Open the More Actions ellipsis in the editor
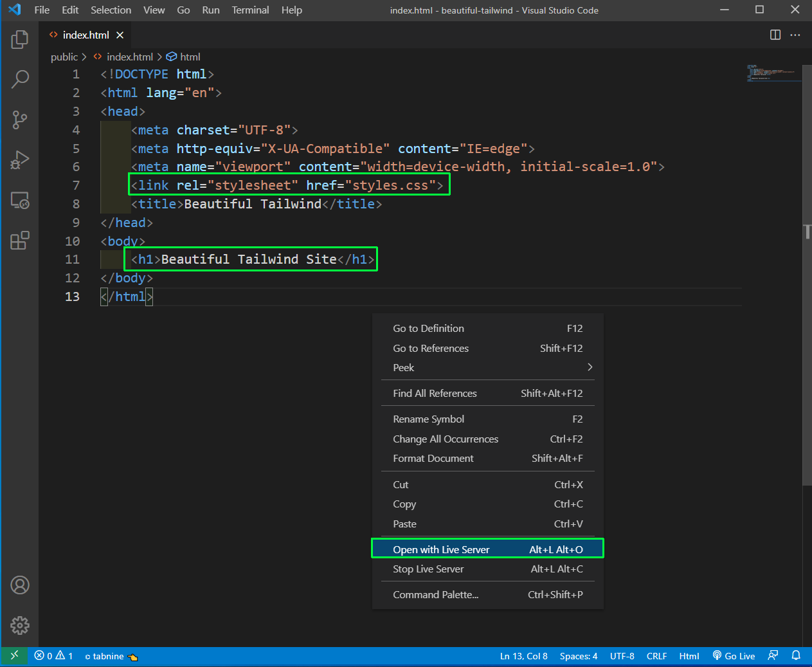Screen dimensions: 812x667 [795, 35]
